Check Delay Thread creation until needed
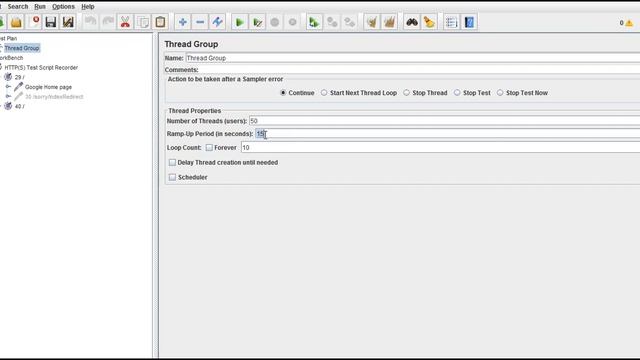Image resolution: width=640 pixels, height=360 pixels. point(172,162)
